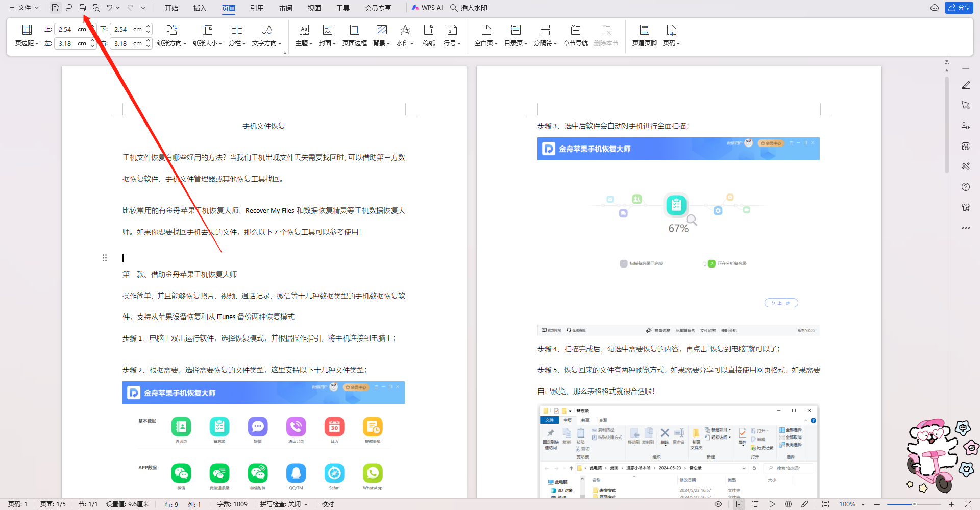Toggle the highlighter writing mode icon
The width and height of the screenshot is (980, 510).
click(805, 504)
